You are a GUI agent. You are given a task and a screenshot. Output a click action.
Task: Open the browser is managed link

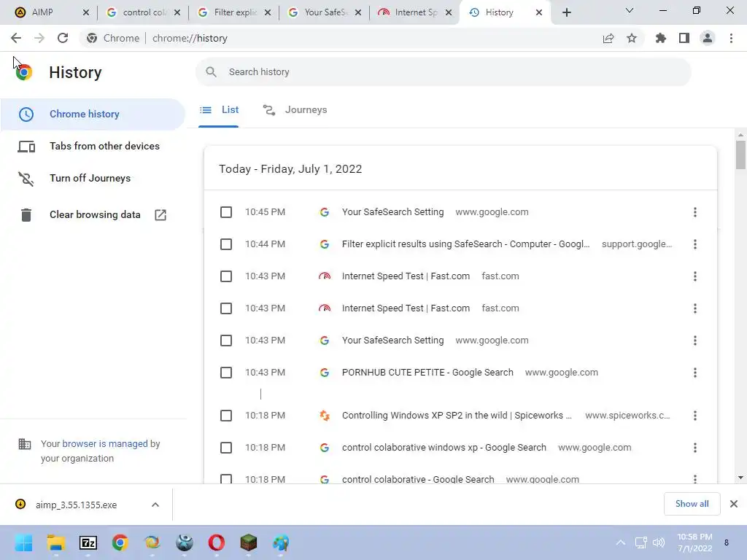[105, 444]
